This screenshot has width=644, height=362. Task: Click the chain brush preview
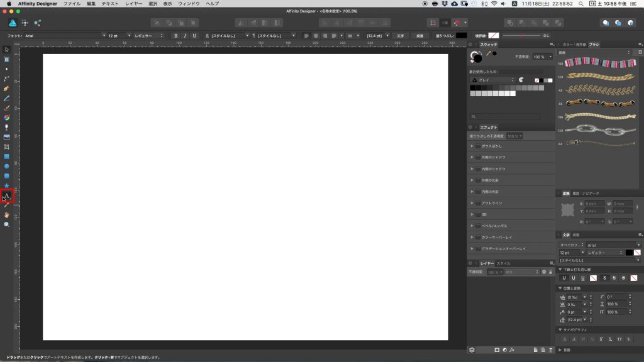[601, 131]
